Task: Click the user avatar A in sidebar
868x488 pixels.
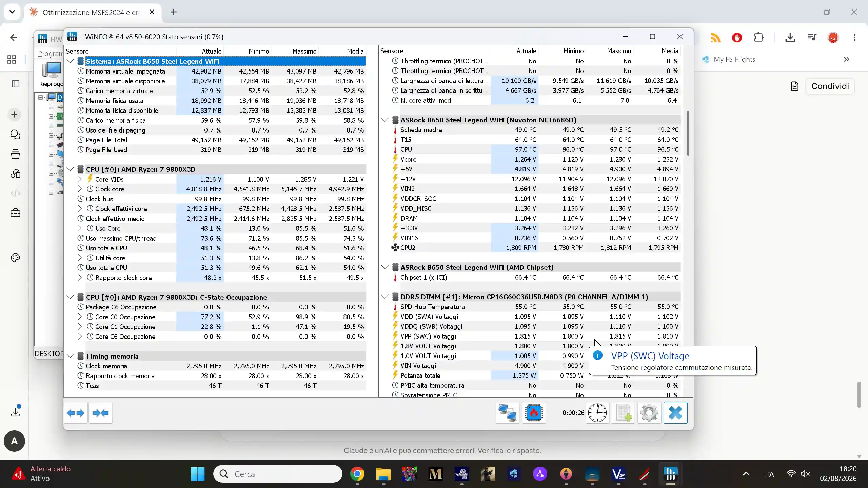Action: pos(14,441)
